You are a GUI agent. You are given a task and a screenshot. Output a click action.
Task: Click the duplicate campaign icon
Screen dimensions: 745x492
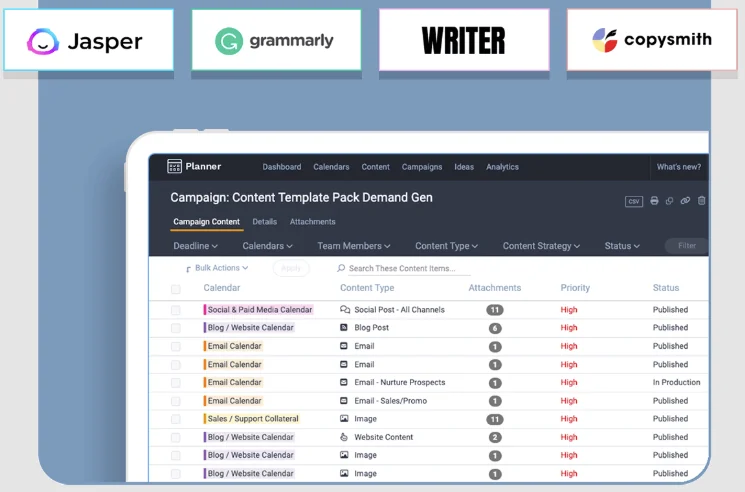[x=670, y=201]
